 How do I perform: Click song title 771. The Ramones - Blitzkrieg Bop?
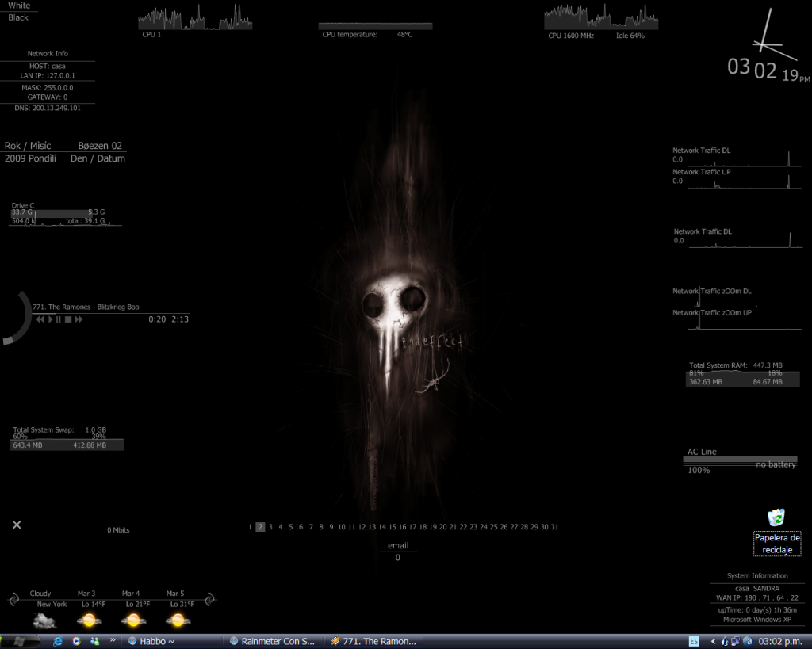click(x=86, y=307)
